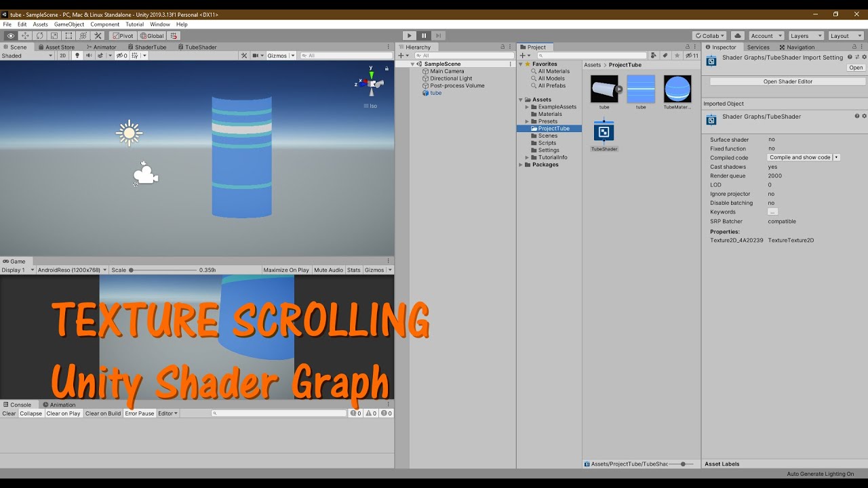Select the Hand view tool
This screenshot has width=868, height=488.
[11, 36]
